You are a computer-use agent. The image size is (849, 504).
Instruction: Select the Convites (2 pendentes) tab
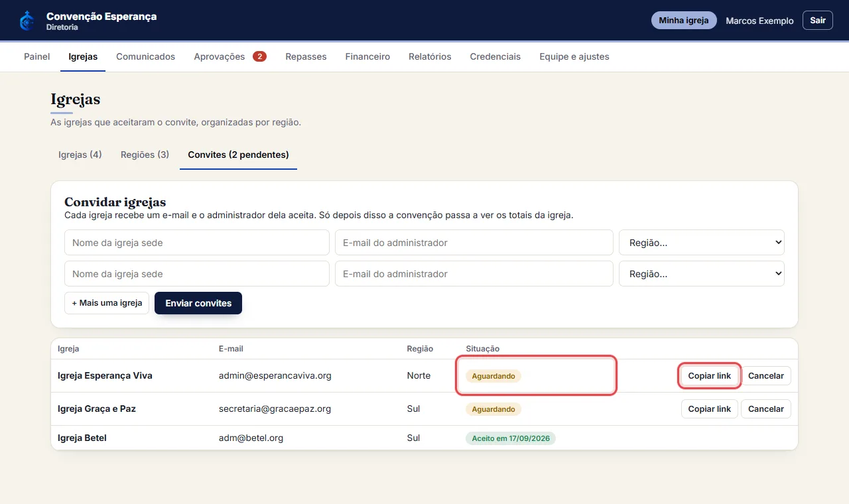(x=238, y=155)
